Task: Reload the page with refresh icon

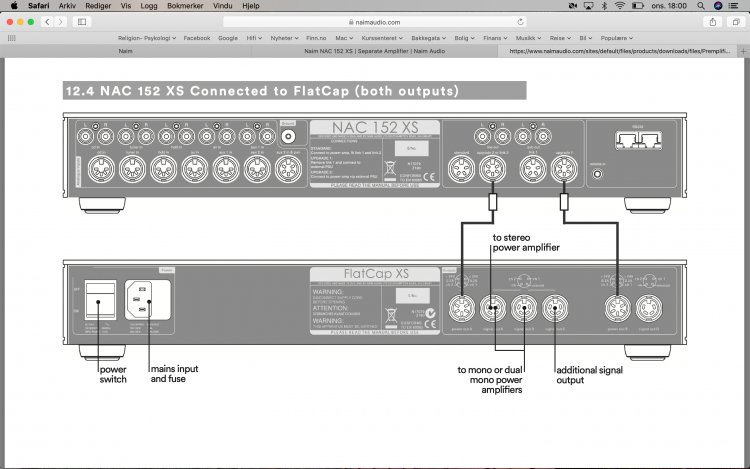Action: tap(520, 22)
